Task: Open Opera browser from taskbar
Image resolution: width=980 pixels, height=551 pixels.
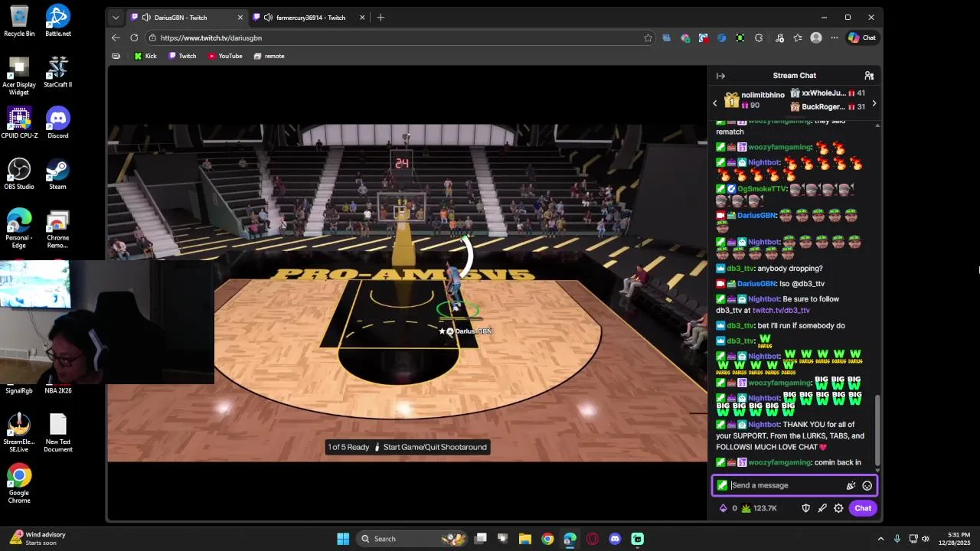Action: [x=593, y=539]
